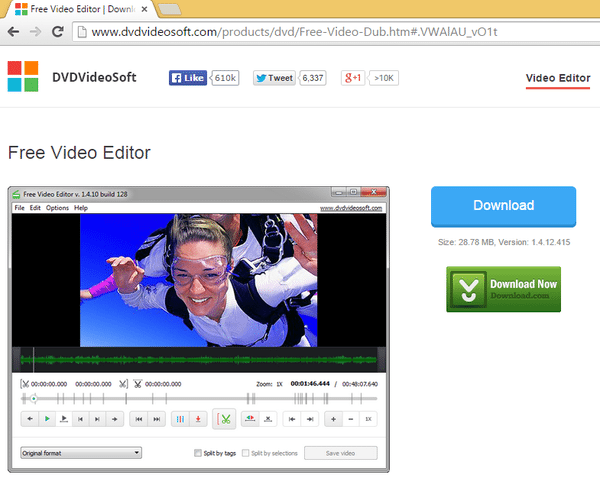The width and height of the screenshot is (600, 478).
Task: Click the red down-arrow tag icon
Action: pos(198,419)
